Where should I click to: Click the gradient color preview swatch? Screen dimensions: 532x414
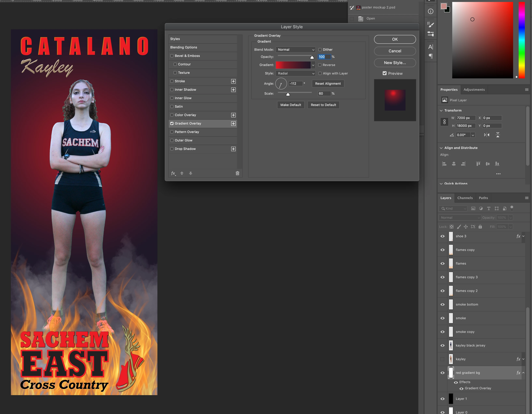(x=293, y=65)
